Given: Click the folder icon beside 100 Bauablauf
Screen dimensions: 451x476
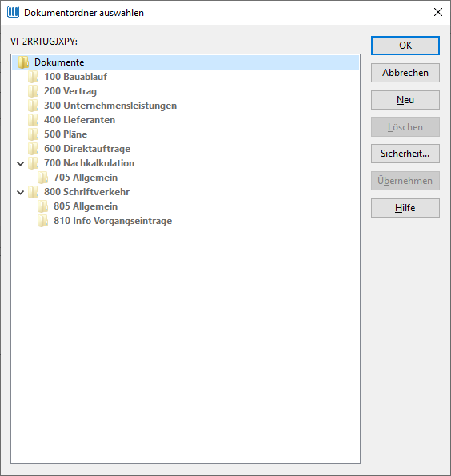Looking at the screenshot, I should [x=33, y=77].
